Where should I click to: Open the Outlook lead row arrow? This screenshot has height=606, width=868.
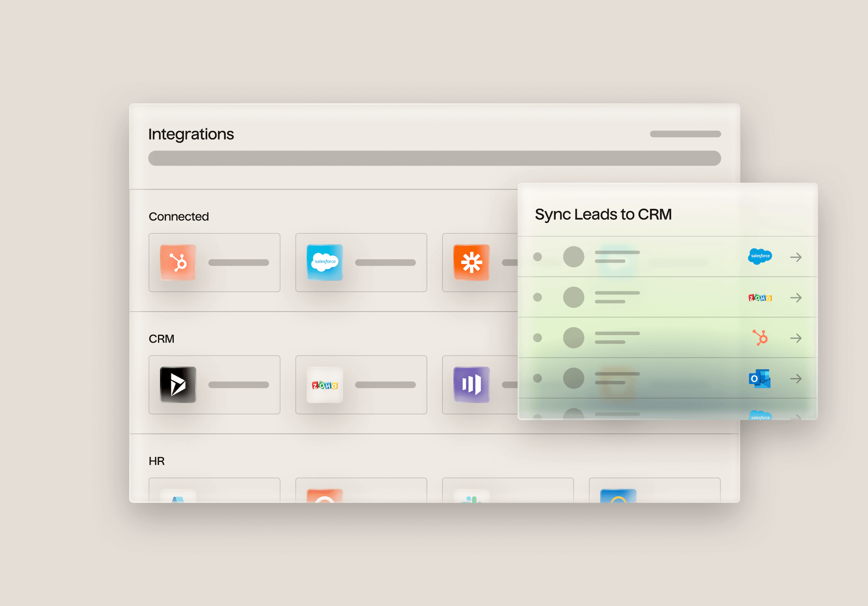click(796, 379)
